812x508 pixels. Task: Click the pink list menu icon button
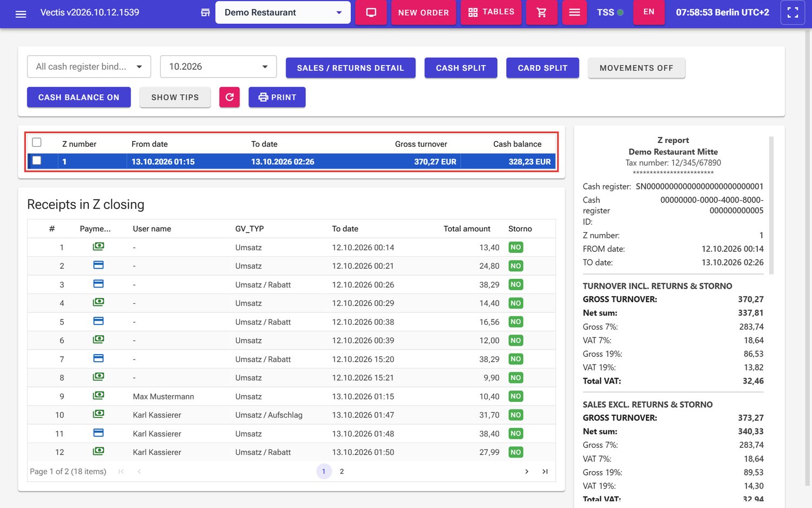[x=574, y=12]
